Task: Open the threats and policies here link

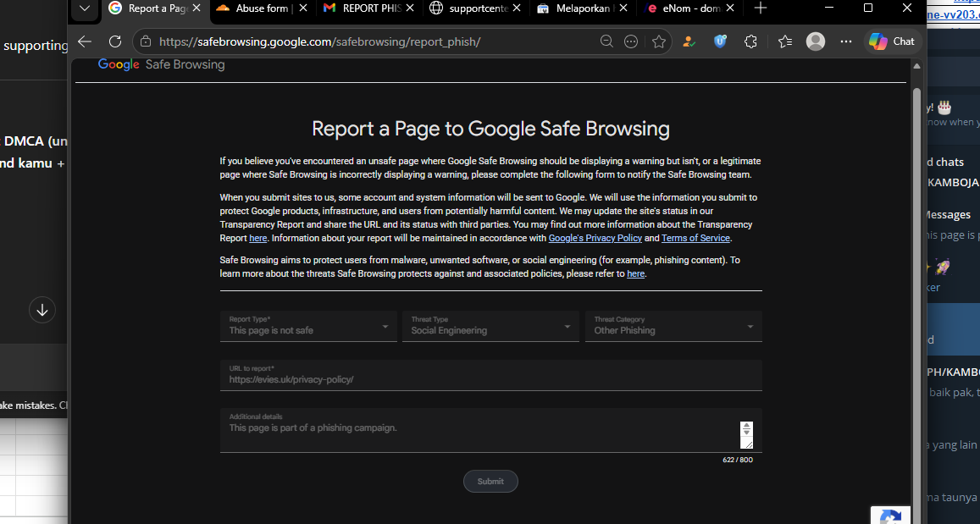Action: [635, 273]
